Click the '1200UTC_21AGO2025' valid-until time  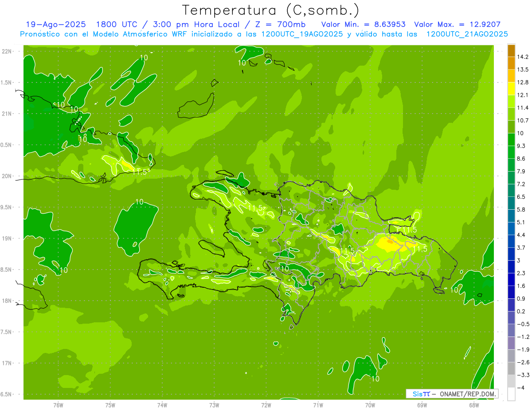(x=467, y=34)
